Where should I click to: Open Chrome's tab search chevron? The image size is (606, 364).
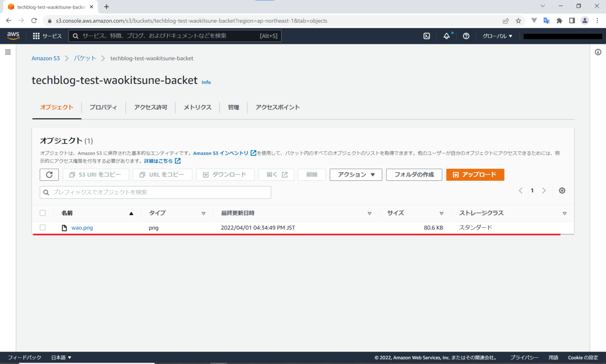(x=542, y=6)
